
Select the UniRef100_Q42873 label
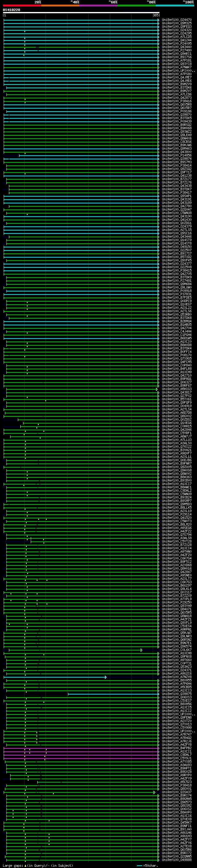[x=177, y=98]
